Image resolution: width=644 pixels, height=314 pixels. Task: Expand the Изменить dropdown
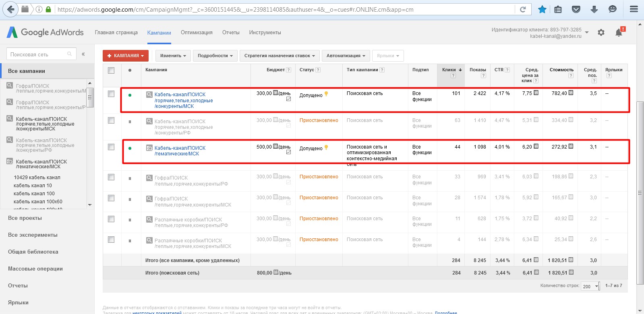[173, 56]
